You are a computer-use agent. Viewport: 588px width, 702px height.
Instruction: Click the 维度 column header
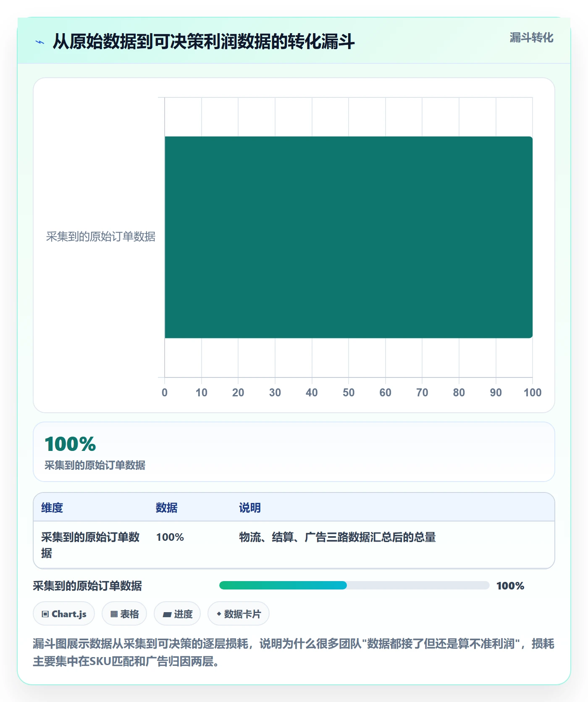pos(52,508)
